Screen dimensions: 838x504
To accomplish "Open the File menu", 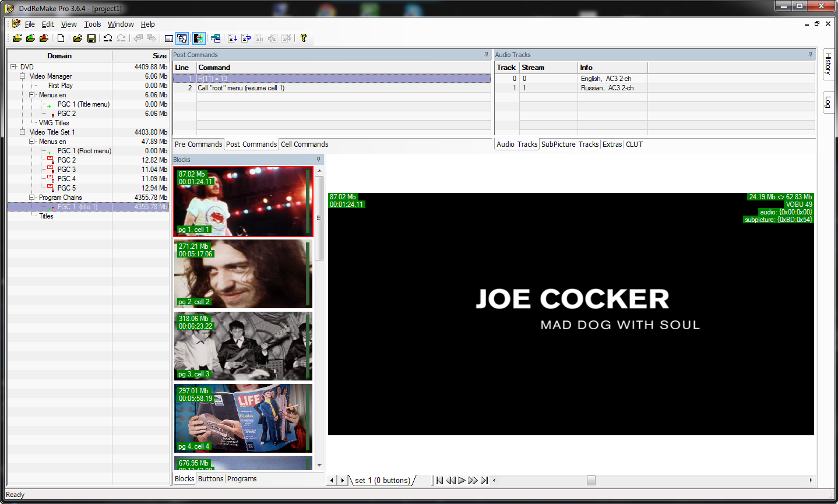I will pos(30,24).
